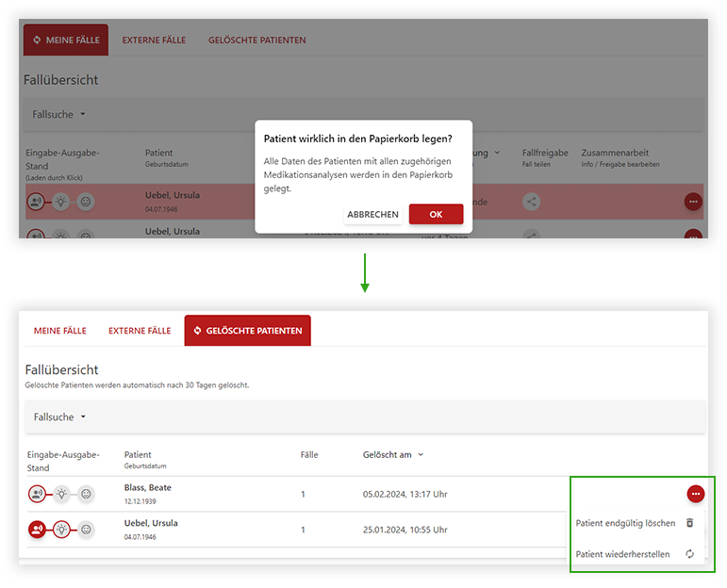Click lightbulb icon in Blass, Beate row

pos(61,493)
